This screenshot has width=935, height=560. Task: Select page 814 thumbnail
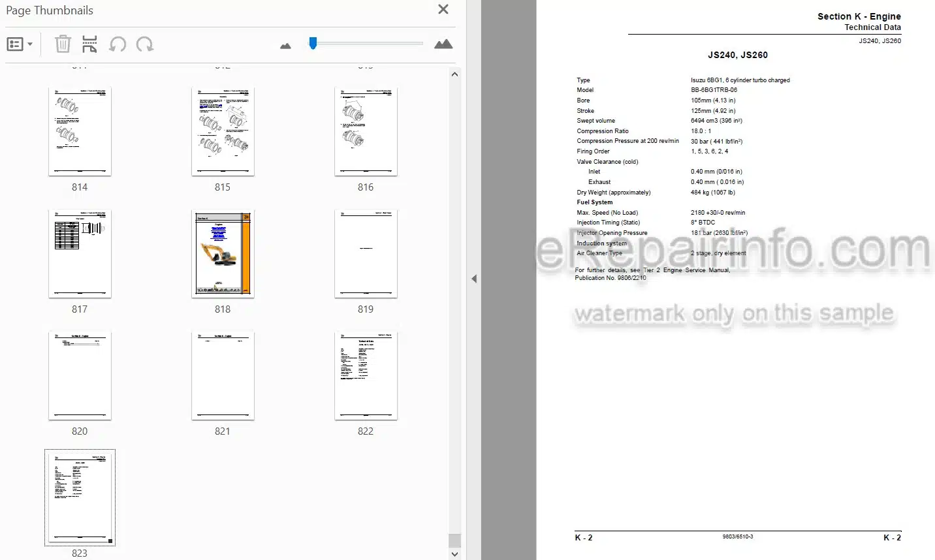coord(80,131)
